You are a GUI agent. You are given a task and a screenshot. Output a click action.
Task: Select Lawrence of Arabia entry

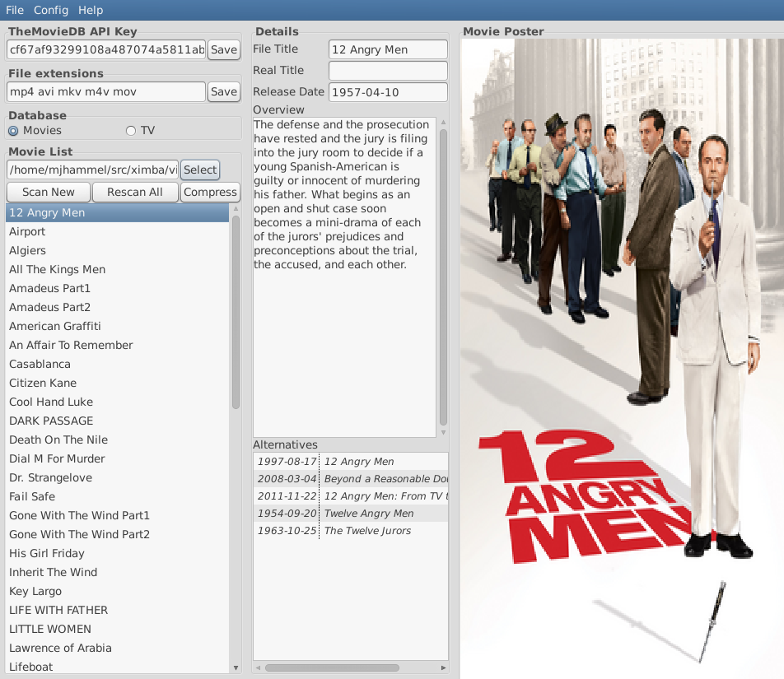118,648
